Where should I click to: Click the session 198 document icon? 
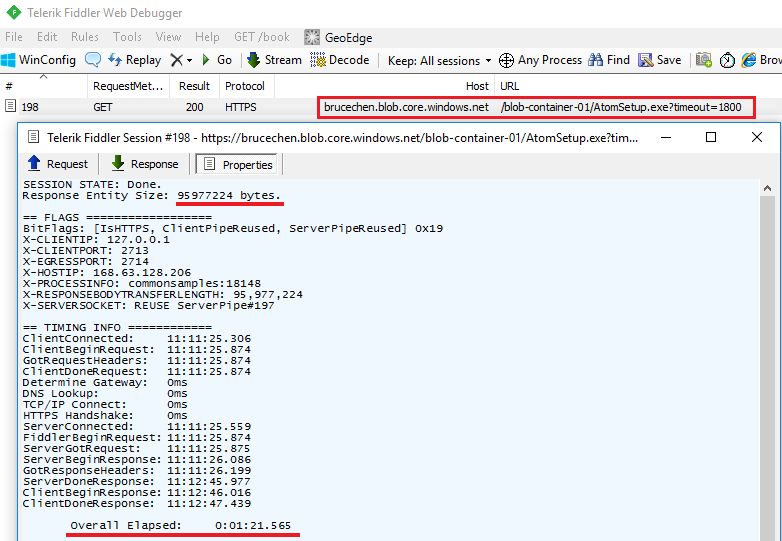[10, 106]
